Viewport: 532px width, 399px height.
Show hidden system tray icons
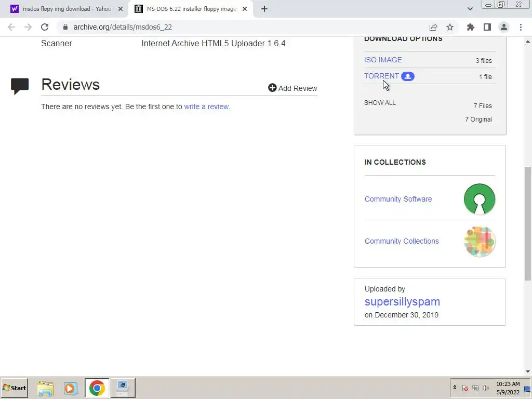(x=455, y=388)
